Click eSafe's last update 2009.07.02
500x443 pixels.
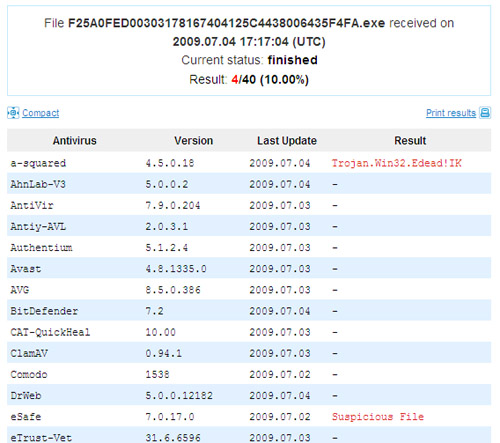tap(280, 417)
